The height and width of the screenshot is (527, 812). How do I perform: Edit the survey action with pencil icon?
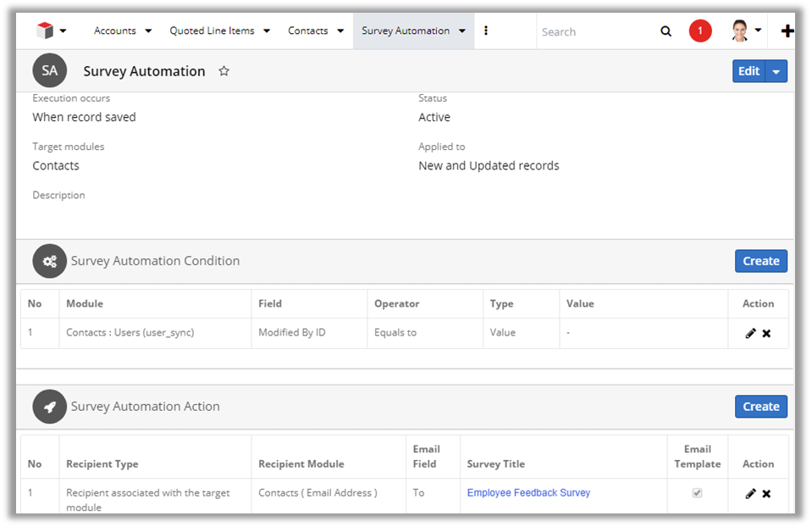750,493
